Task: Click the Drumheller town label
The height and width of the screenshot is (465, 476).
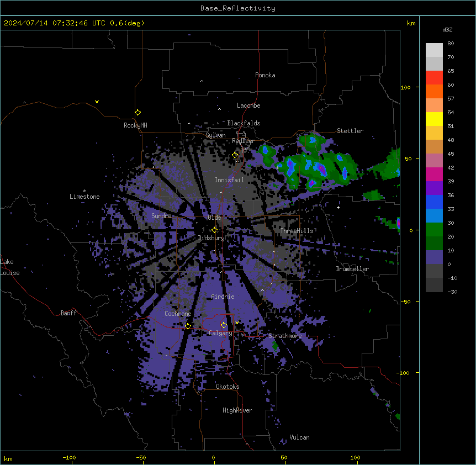Action: pos(352,269)
